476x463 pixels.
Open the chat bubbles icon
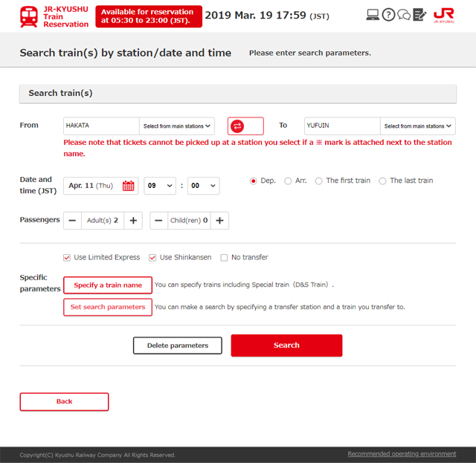click(x=404, y=15)
